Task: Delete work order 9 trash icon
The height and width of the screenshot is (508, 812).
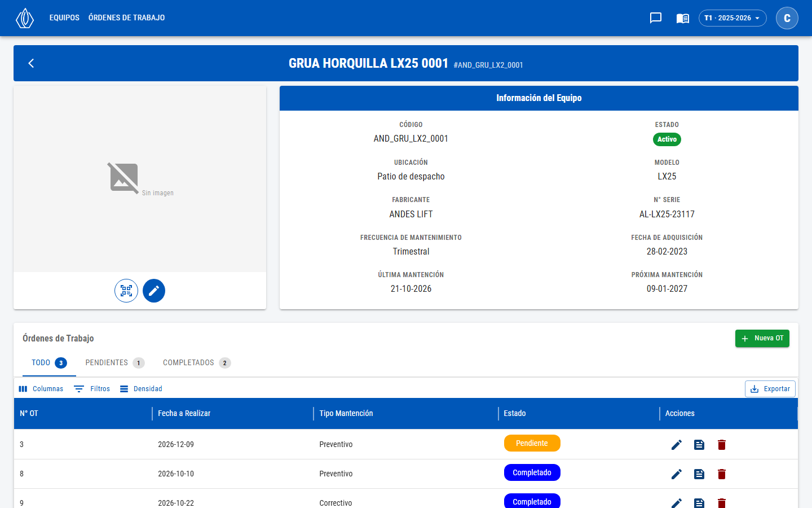Action: tap(722, 502)
